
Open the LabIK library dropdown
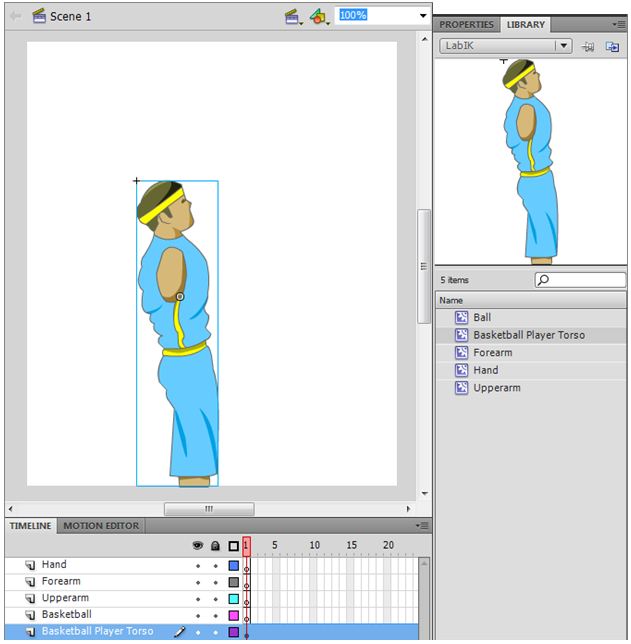(x=564, y=46)
